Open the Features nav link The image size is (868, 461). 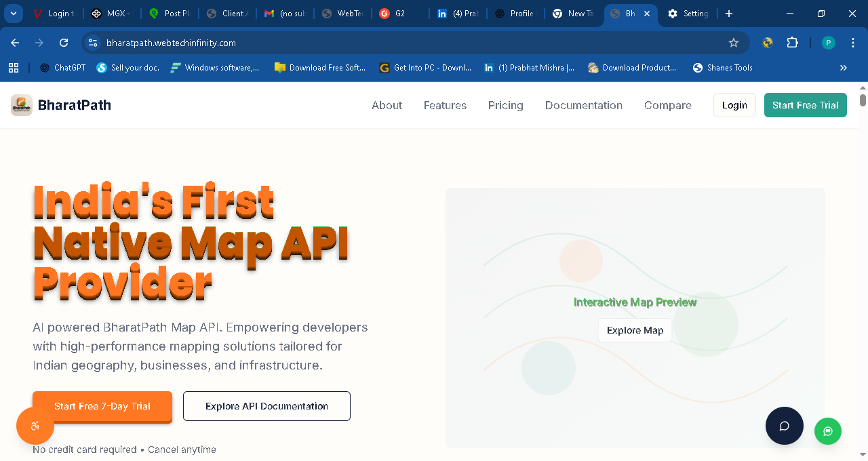tap(445, 105)
